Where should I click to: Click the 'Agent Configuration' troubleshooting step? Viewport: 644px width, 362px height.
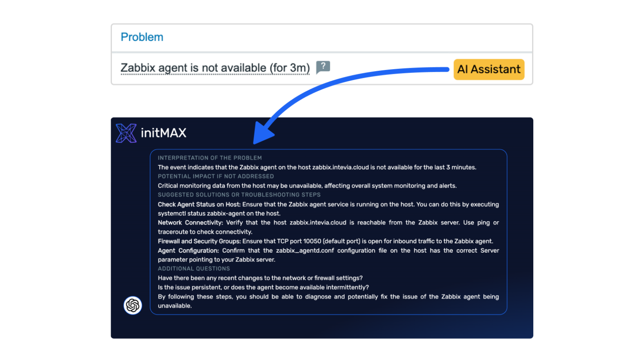coord(328,255)
